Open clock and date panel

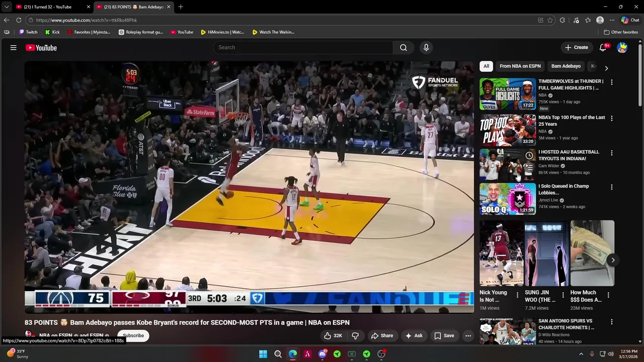pyautogui.click(x=629, y=354)
